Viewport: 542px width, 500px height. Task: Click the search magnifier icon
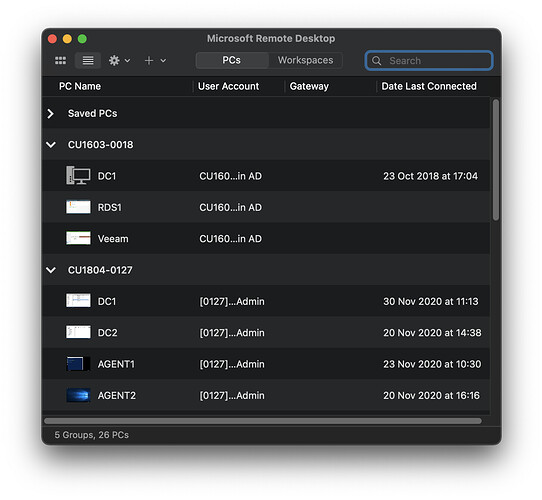pyautogui.click(x=376, y=61)
